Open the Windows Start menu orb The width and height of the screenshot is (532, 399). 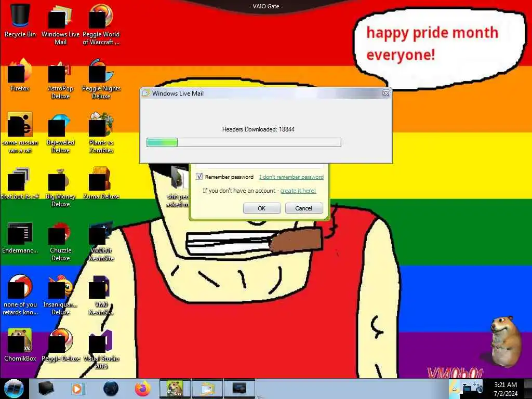tap(14, 389)
